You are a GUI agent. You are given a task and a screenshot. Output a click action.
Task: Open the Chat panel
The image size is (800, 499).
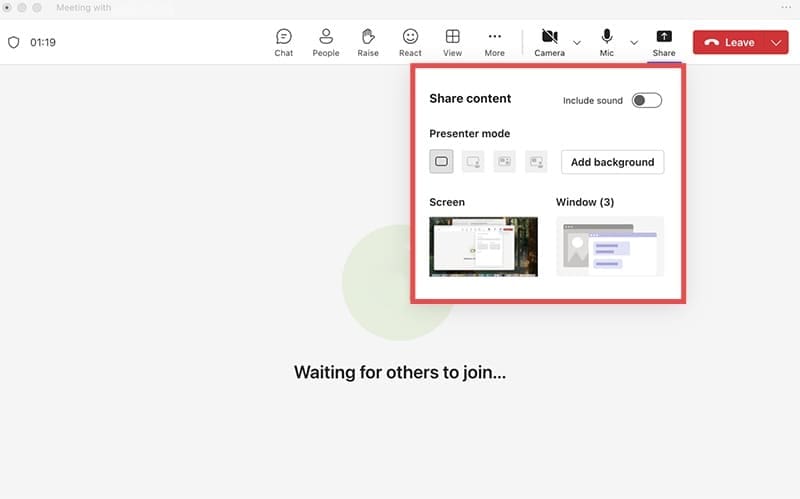pyautogui.click(x=283, y=42)
